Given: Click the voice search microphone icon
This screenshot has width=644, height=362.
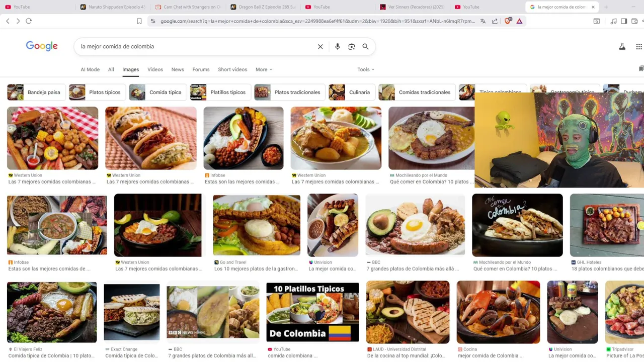Looking at the screenshot, I should pyautogui.click(x=338, y=46).
